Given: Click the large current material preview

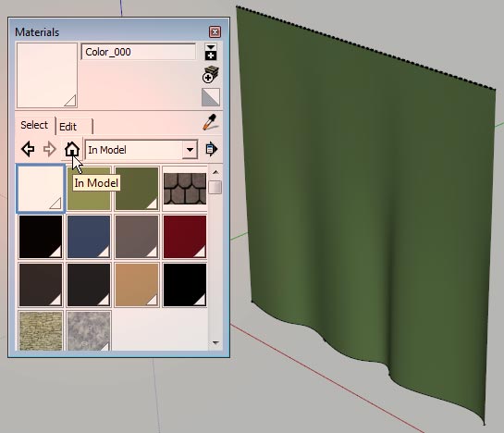Looking at the screenshot, I should pos(47,75).
